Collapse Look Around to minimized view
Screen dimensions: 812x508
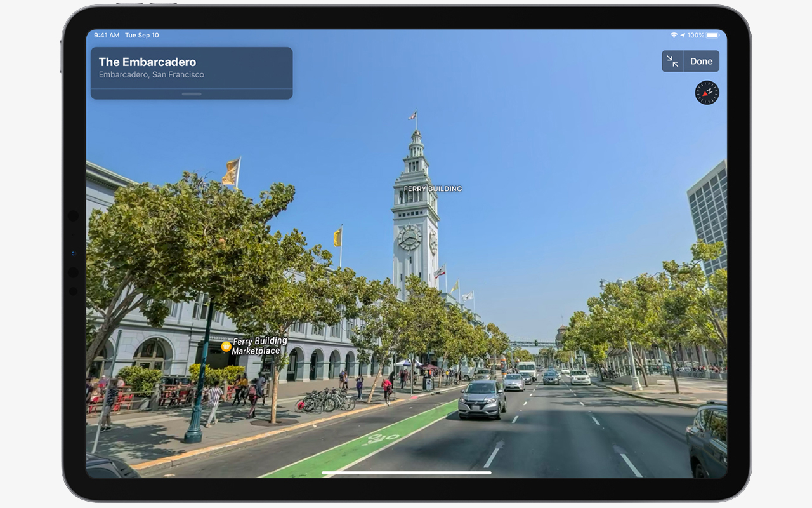(x=672, y=62)
